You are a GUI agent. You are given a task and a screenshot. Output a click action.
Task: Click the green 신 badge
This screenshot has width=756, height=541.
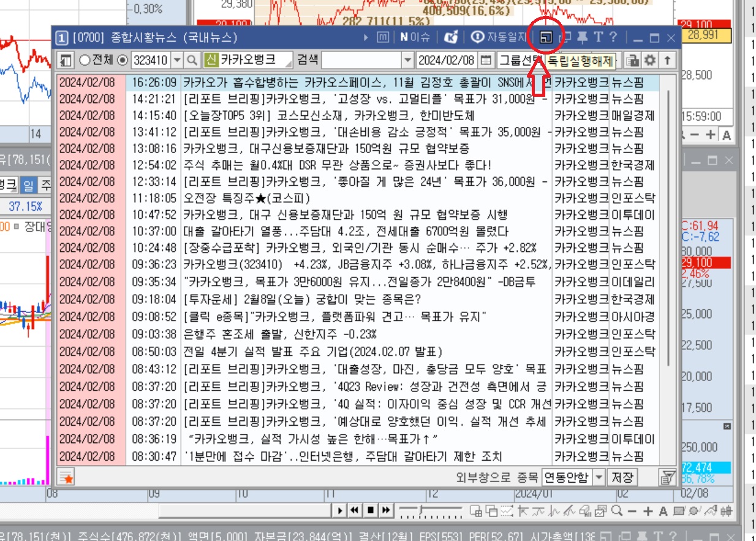tap(211, 60)
